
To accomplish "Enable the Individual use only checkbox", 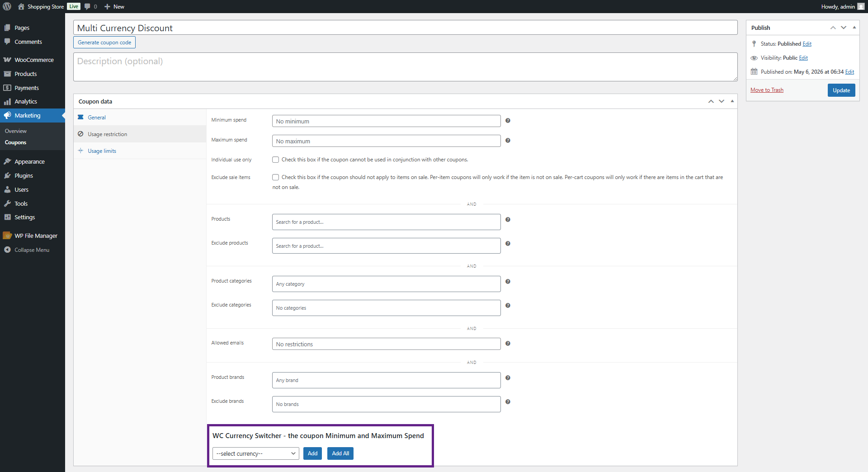I will [x=275, y=160].
